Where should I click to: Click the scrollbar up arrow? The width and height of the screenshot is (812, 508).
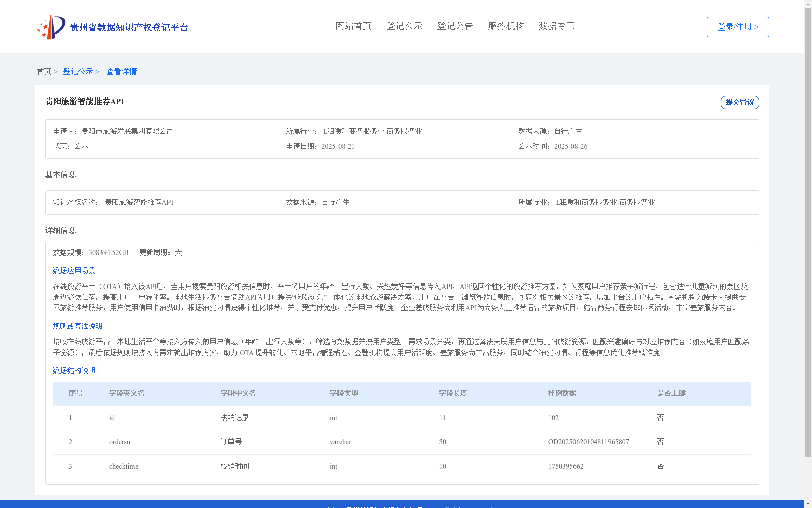coord(808,4)
